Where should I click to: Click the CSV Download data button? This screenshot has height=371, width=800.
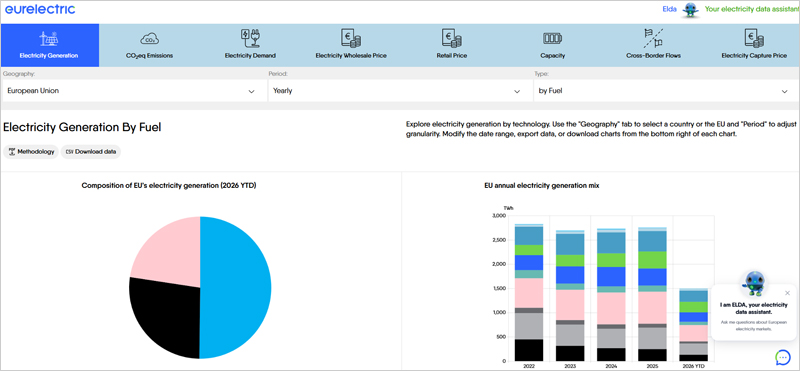(x=91, y=152)
